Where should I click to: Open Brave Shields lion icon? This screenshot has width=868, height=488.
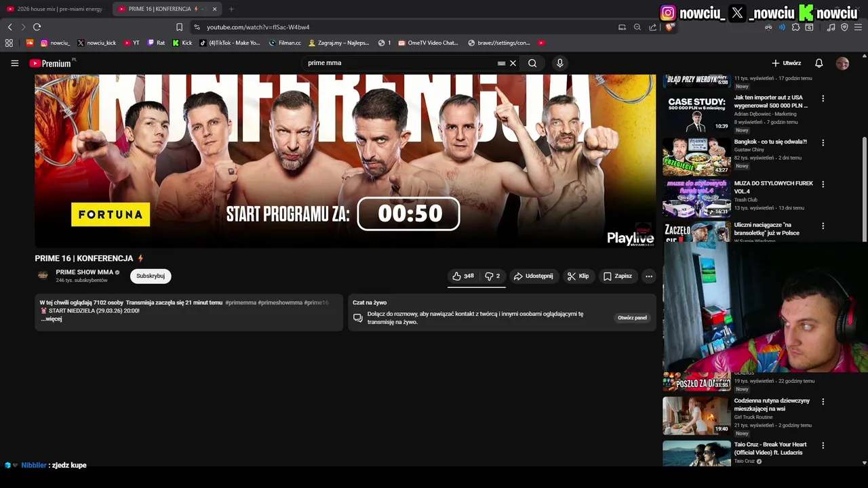tap(669, 27)
